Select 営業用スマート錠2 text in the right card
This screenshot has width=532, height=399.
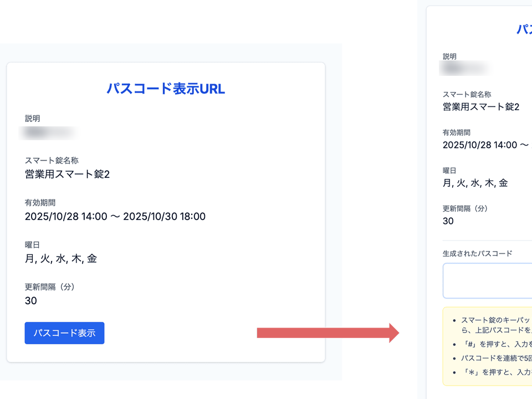(480, 107)
